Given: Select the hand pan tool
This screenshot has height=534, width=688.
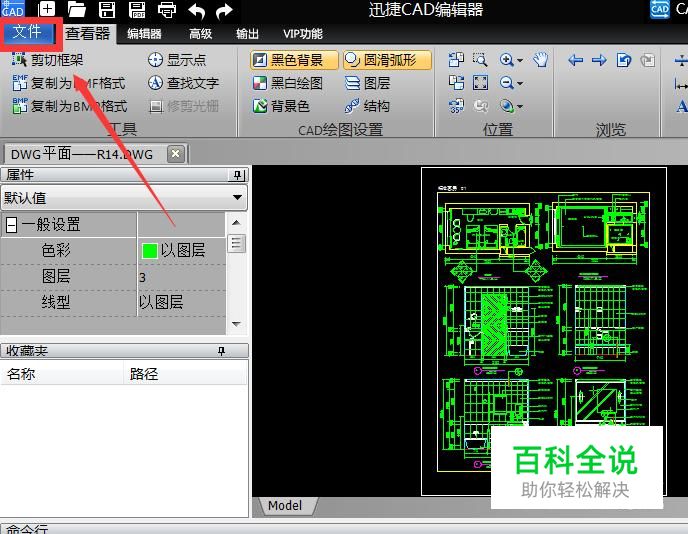Looking at the screenshot, I should [541, 59].
